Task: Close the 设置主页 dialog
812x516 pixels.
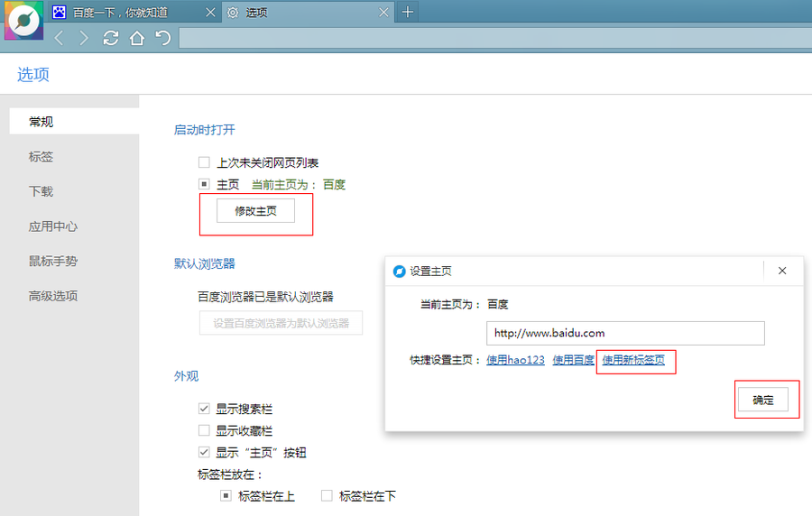Action: tap(782, 271)
